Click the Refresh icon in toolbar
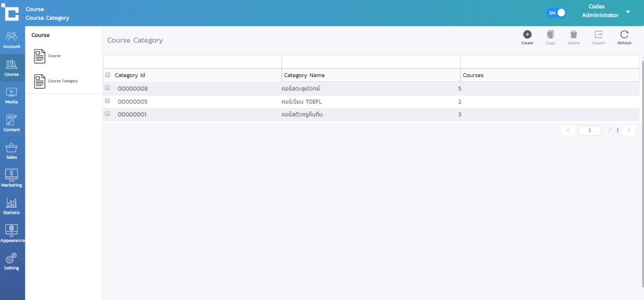This screenshot has width=644, height=300. click(624, 35)
